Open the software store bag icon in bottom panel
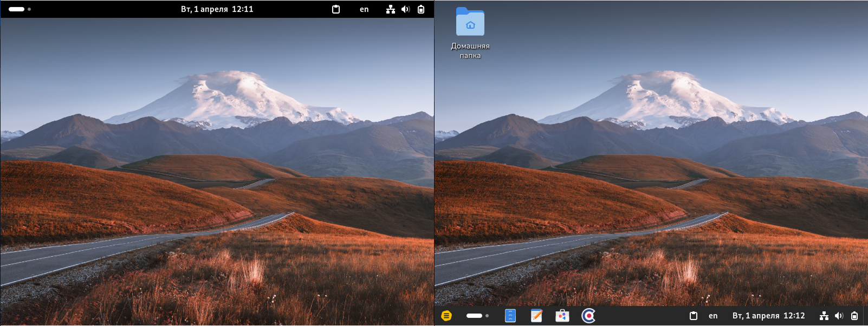This screenshot has height=326, width=868. [x=562, y=316]
